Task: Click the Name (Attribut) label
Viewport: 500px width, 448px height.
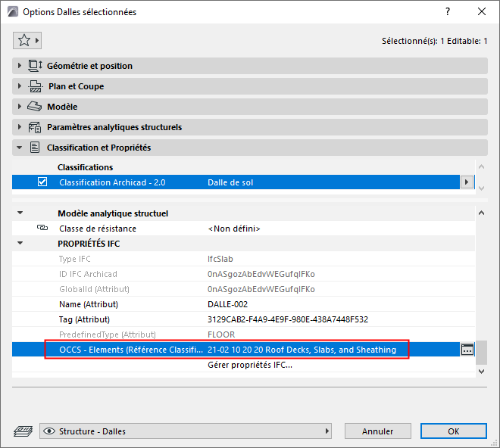Action: tap(89, 304)
